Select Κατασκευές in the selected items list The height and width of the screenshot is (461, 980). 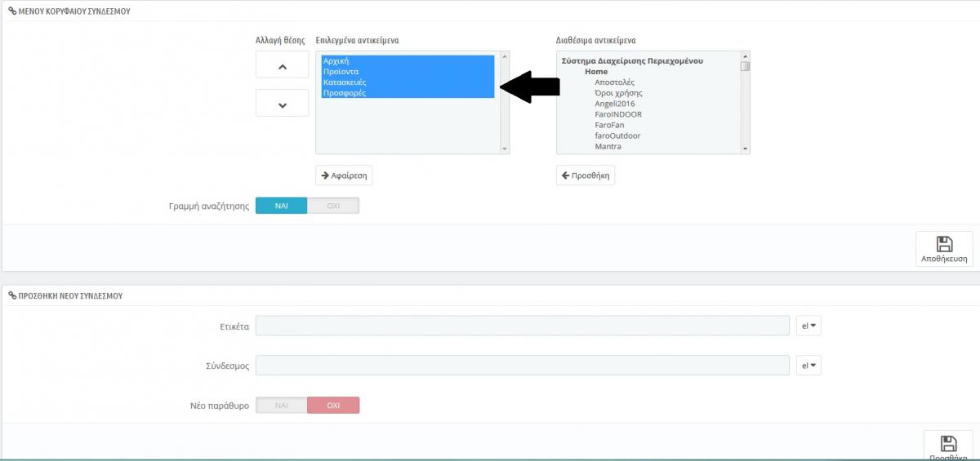(x=408, y=82)
